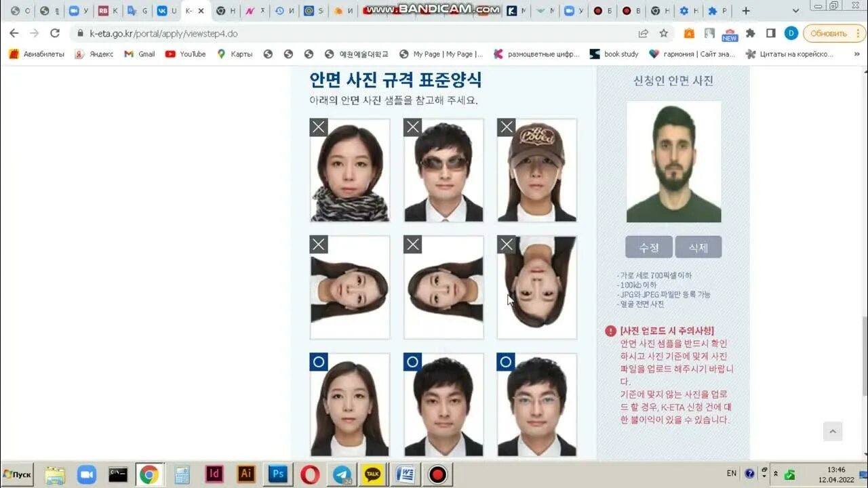
Task: Open the Карты bookmark
Action: point(235,54)
